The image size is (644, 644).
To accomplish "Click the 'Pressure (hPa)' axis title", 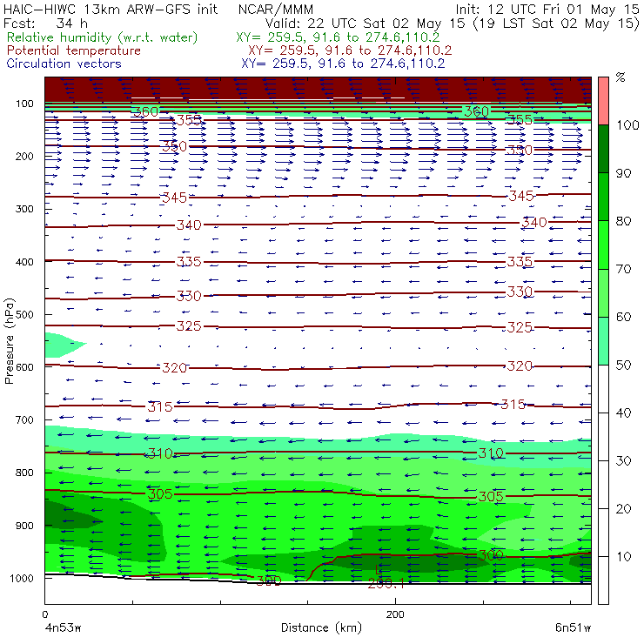I will pos(9,341).
